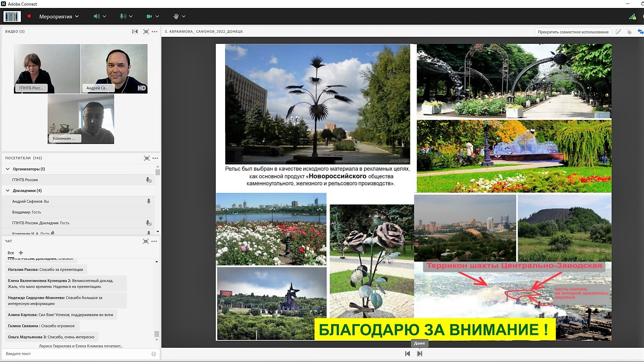Image resolution: width=644 pixels, height=362 pixels.
Task: Maximize the Видео pod
Action: click(x=146, y=32)
